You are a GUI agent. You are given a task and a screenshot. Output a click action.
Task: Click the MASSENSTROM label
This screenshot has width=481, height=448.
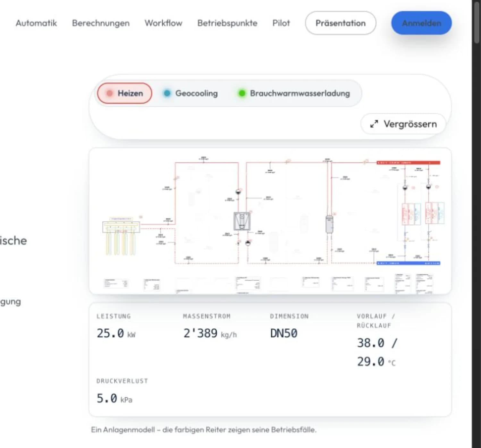[x=207, y=316]
